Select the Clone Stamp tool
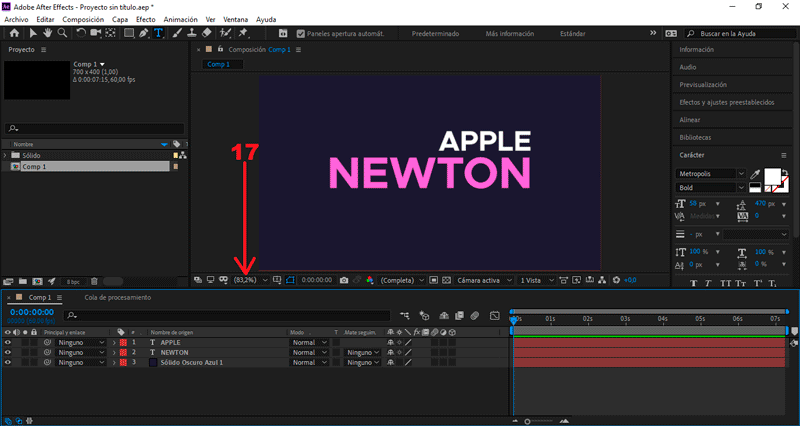The width and height of the screenshot is (800, 426). [192, 33]
